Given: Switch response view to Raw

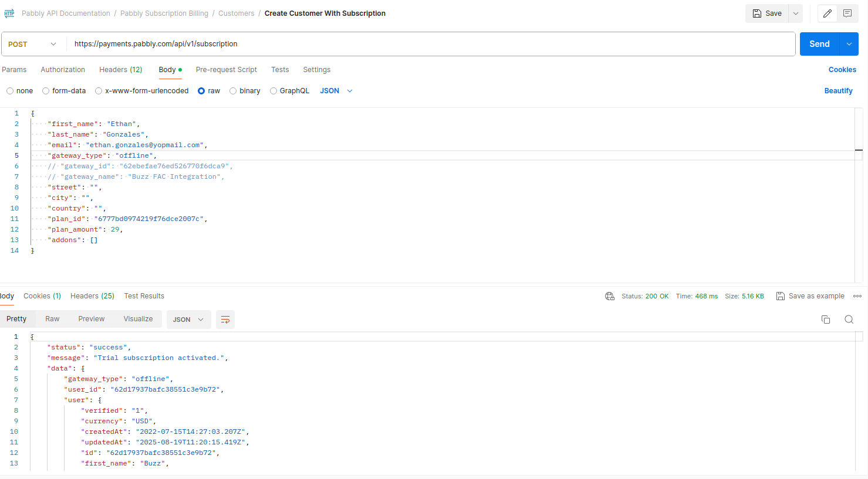Looking at the screenshot, I should 52,319.
